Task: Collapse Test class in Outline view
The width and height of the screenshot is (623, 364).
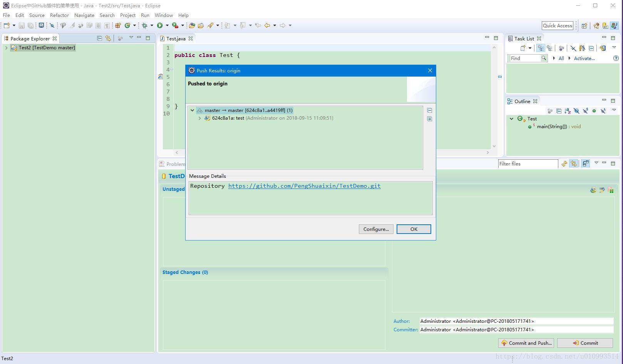Action: pos(512,119)
